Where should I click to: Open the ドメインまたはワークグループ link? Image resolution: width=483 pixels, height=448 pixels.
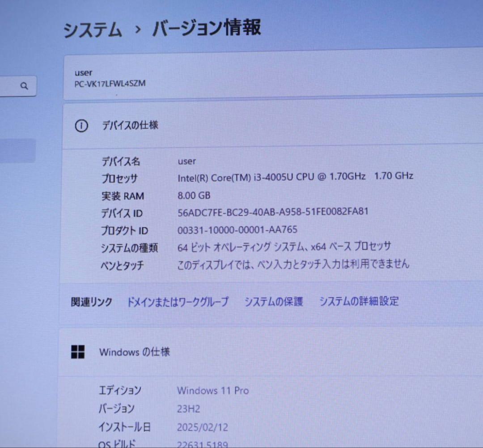point(178,302)
